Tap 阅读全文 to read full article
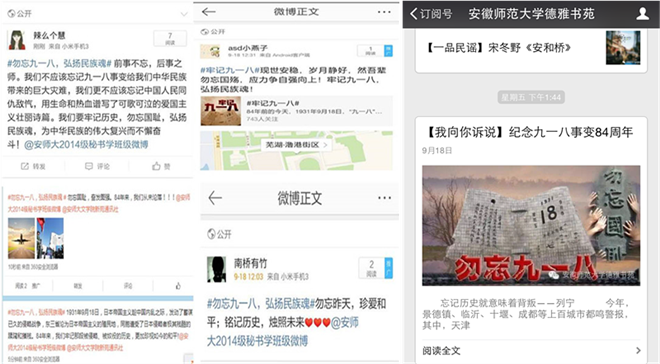Viewport: 660px width, 364px height. (x=441, y=351)
